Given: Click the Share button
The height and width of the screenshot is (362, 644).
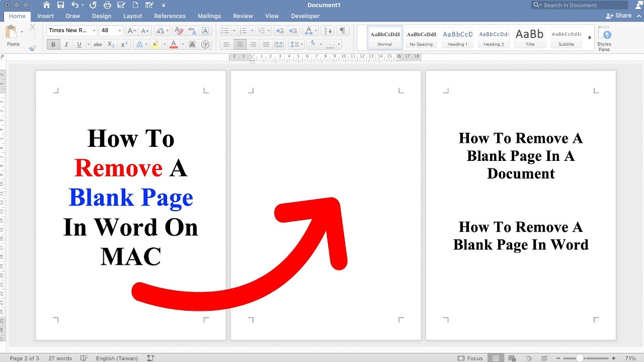Looking at the screenshot, I should pyautogui.click(x=619, y=16).
